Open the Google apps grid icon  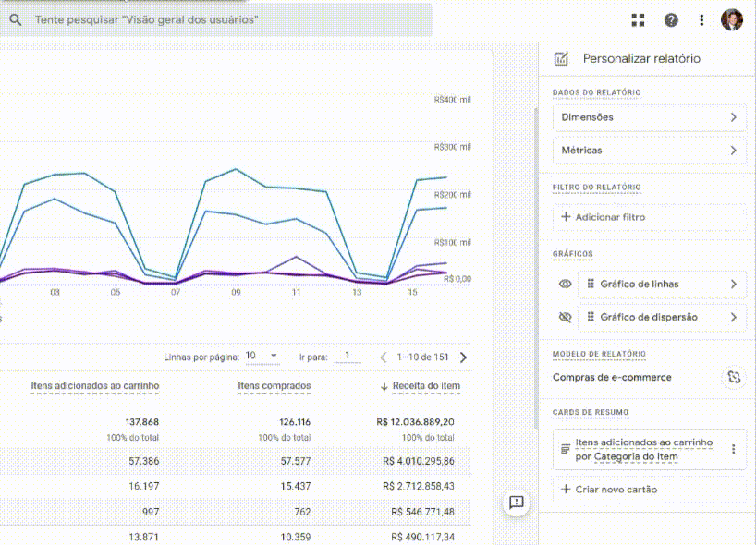click(638, 19)
